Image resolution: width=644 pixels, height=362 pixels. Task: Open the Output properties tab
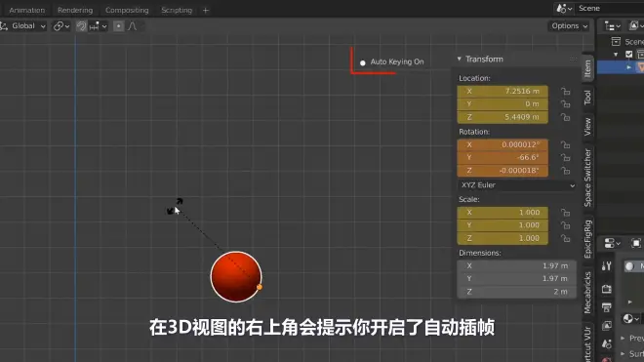(x=607, y=307)
